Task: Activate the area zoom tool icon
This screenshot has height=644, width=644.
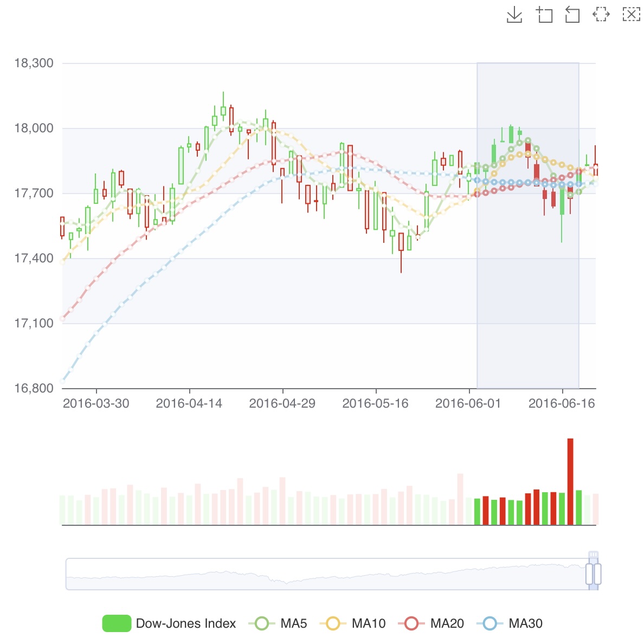Action: [x=544, y=15]
